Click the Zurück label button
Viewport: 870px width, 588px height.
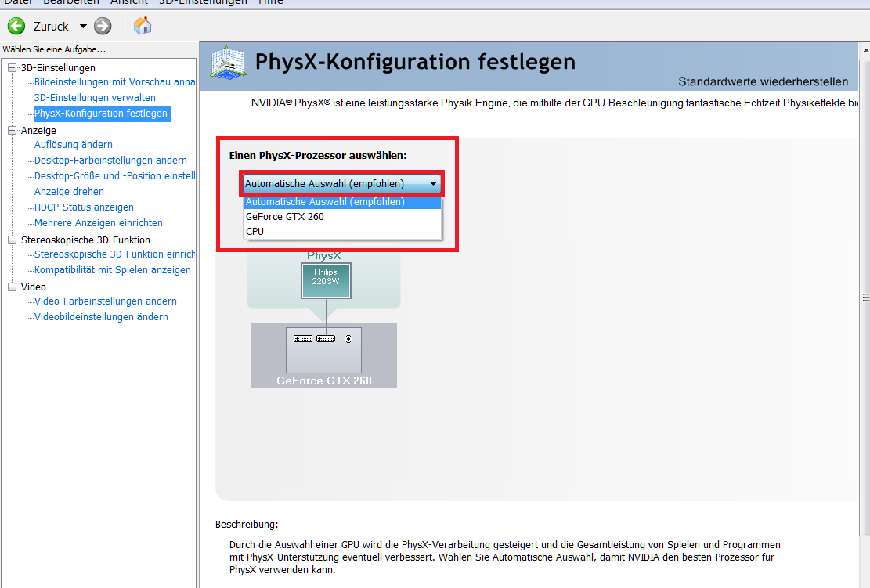(51, 27)
